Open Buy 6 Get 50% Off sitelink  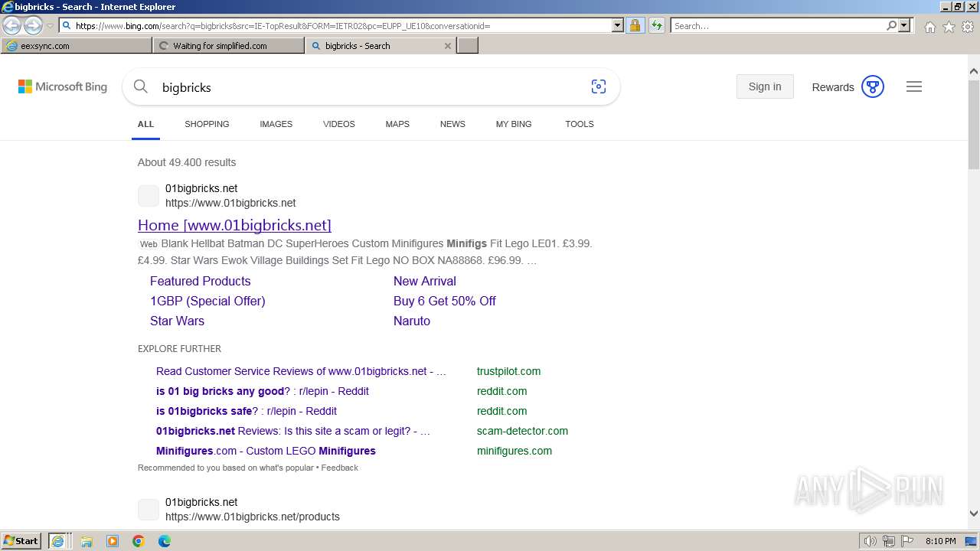[x=445, y=301]
